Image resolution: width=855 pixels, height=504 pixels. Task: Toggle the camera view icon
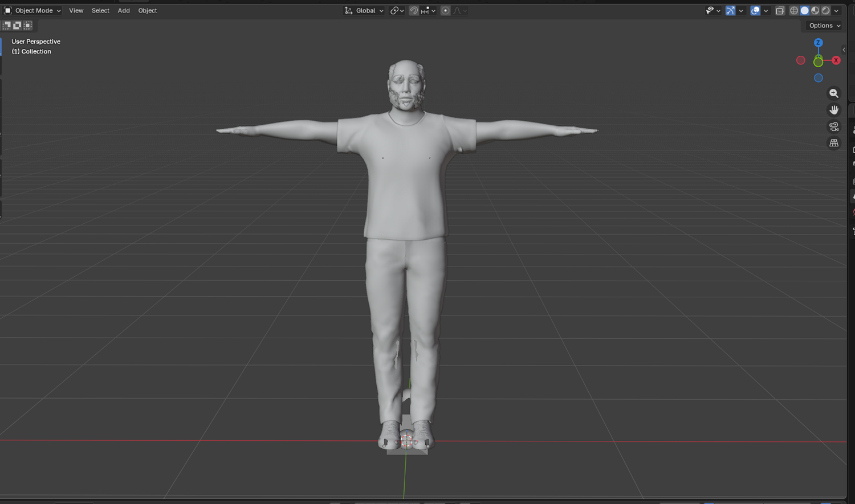[x=834, y=126]
